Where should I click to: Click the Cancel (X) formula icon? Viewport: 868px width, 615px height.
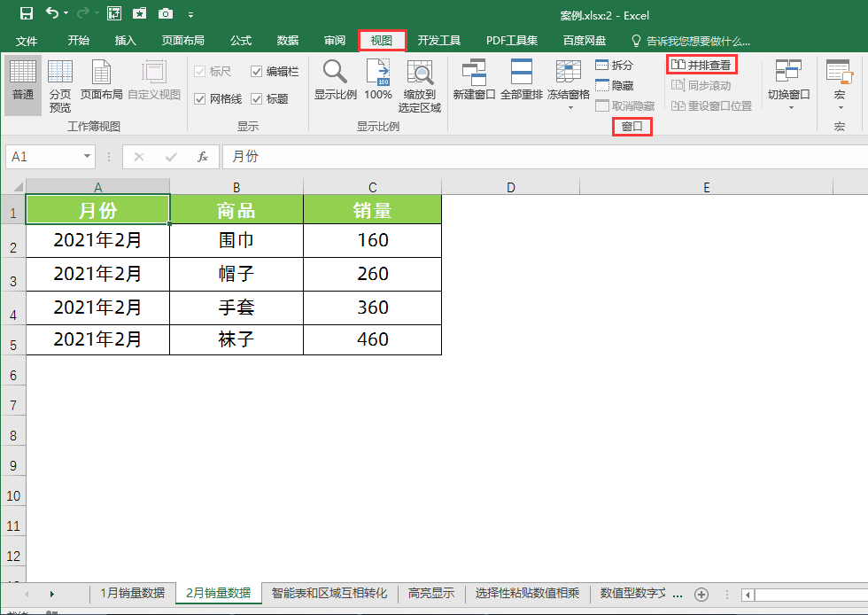point(139,157)
